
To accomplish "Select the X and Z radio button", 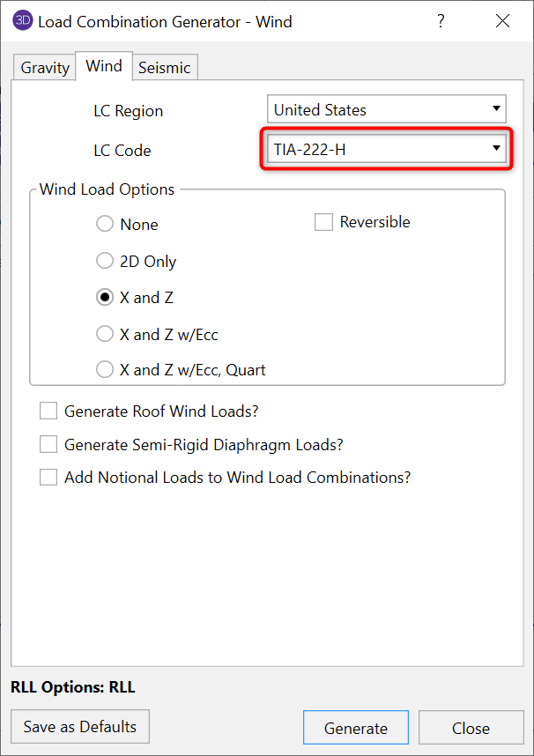I will [105, 298].
